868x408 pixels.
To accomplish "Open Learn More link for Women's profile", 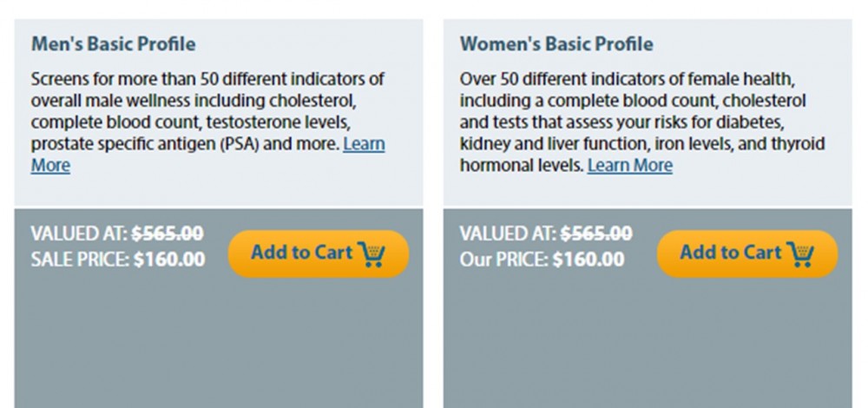I will tap(630, 165).
